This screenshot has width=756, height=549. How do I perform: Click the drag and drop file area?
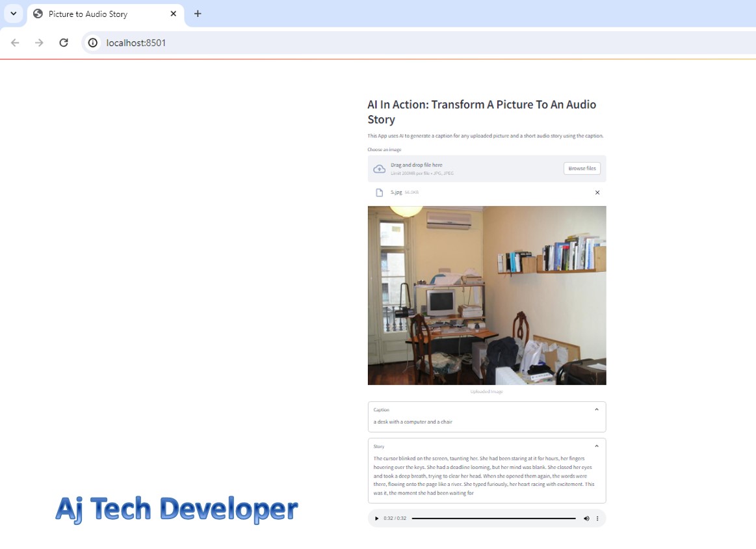[x=455, y=168]
